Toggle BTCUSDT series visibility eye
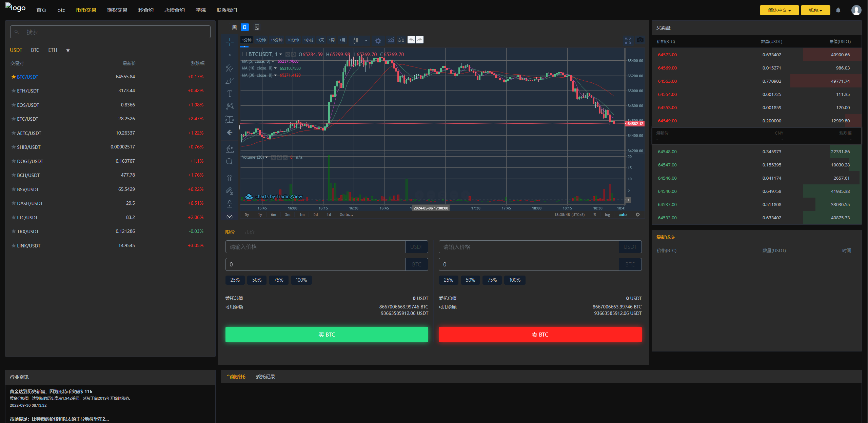The width and height of the screenshot is (868, 423). (x=288, y=54)
